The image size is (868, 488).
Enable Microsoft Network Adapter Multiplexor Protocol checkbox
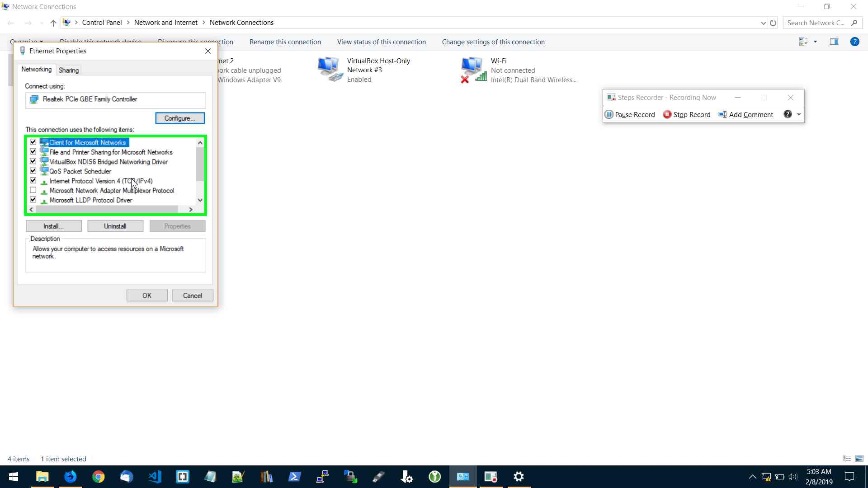pyautogui.click(x=33, y=190)
